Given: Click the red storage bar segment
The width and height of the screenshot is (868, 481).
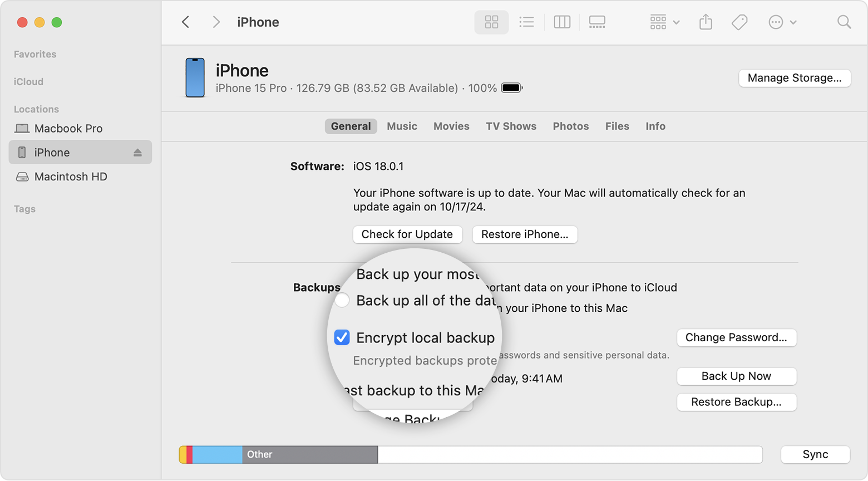Looking at the screenshot, I should pyautogui.click(x=190, y=454).
